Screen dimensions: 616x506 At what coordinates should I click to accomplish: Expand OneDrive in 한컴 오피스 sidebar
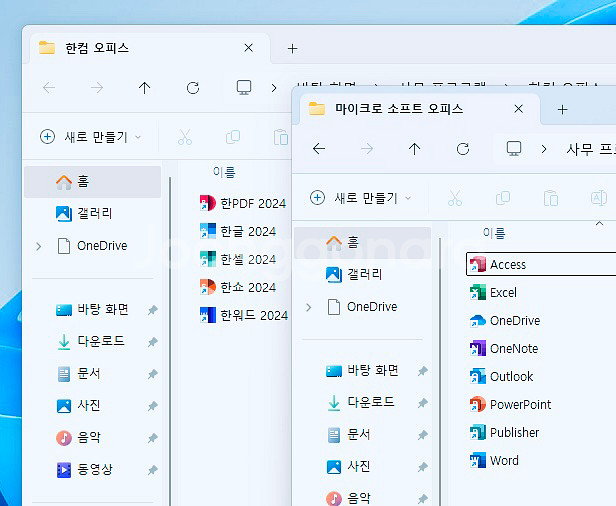(38, 246)
